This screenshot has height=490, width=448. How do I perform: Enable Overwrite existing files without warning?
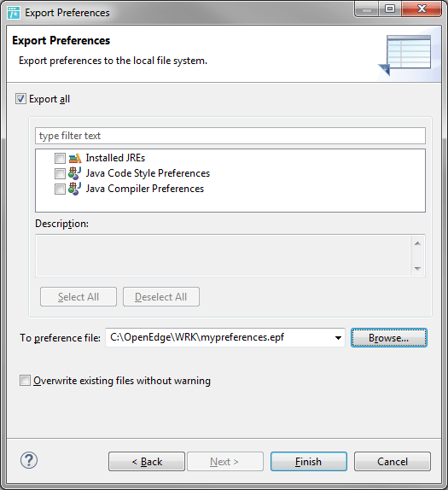[x=25, y=381]
